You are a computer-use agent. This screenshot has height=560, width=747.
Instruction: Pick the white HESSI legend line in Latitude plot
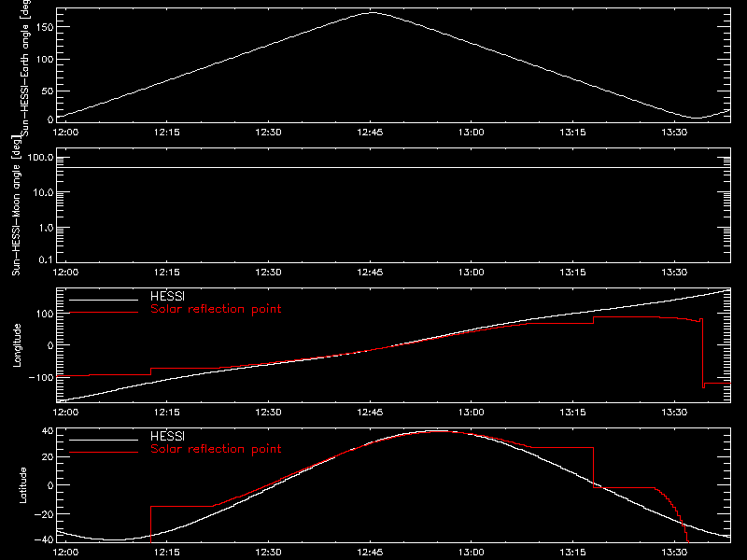104,440
